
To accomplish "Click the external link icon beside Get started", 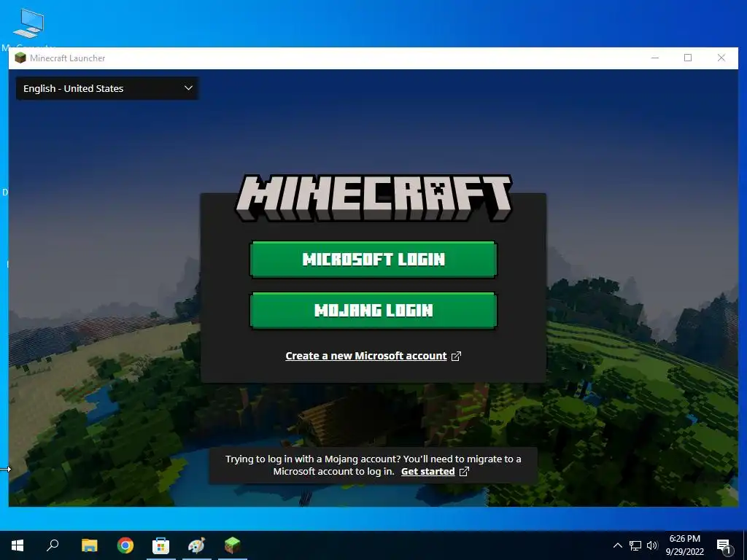I will click(x=464, y=472).
